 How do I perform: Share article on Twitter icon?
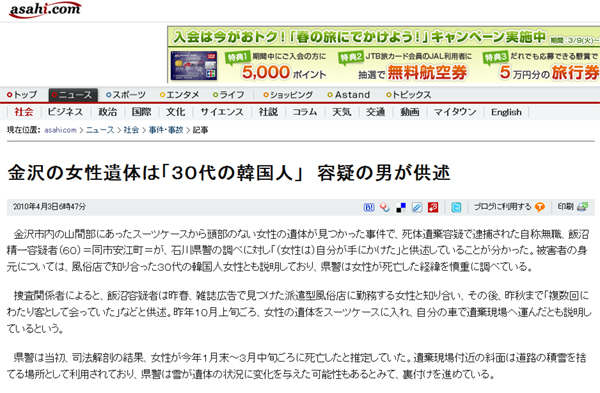tap(456, 207)
